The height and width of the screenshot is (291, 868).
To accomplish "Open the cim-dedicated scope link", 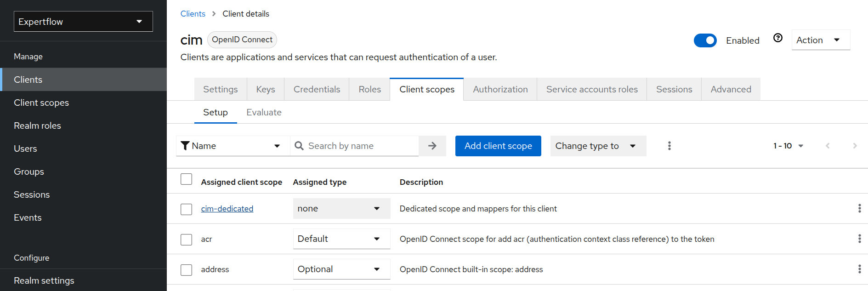I will 227,209.
